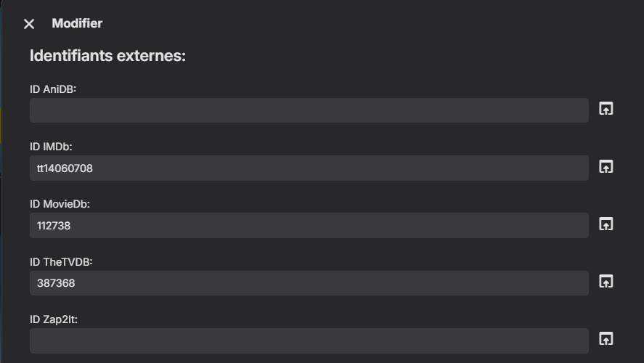The image size is (644, 363).
Task: Open the IMDb page via link icon
Action: click(x=606, y=167)
